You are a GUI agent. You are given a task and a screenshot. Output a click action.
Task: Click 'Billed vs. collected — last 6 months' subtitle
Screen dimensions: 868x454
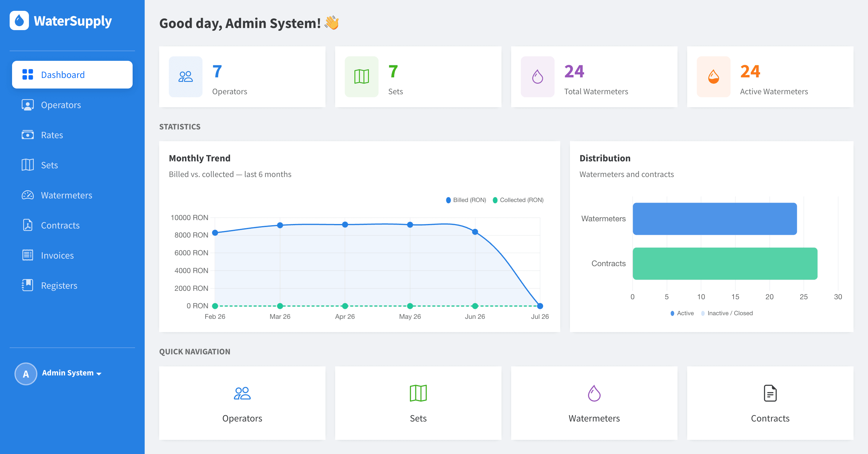230,174
